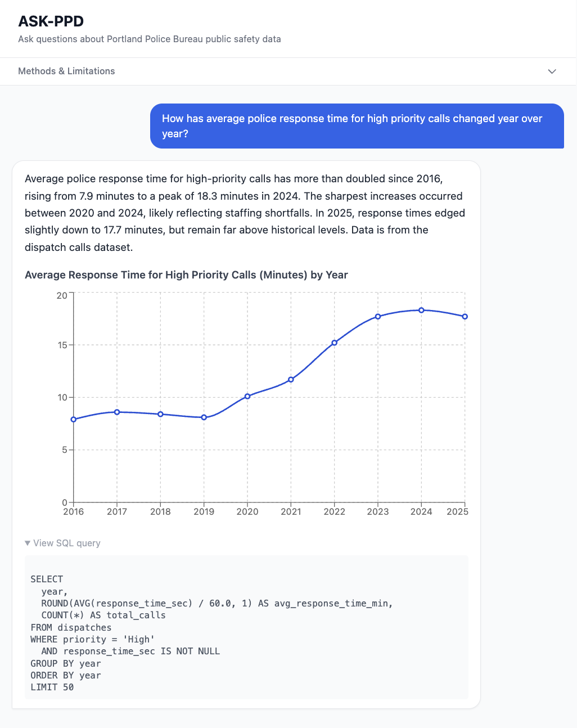577x728 pixels.
Task: Click the 2022 data point marker
Action: click(x=335, y=343)
